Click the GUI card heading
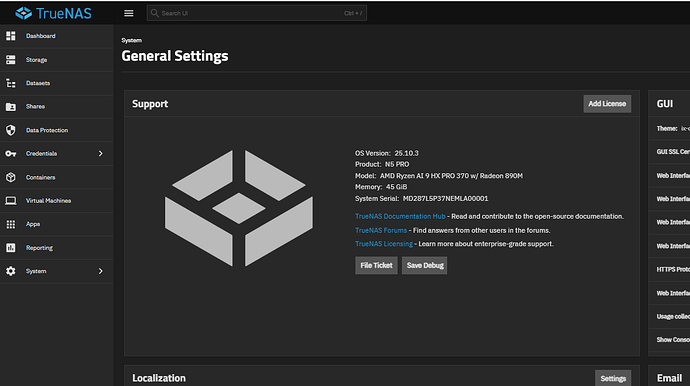690x386 pixels. click(664, 104)
